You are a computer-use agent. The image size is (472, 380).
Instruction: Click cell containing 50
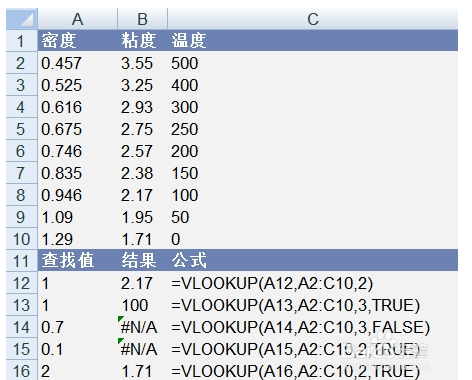pyautogui.click(x=313, y=217)
